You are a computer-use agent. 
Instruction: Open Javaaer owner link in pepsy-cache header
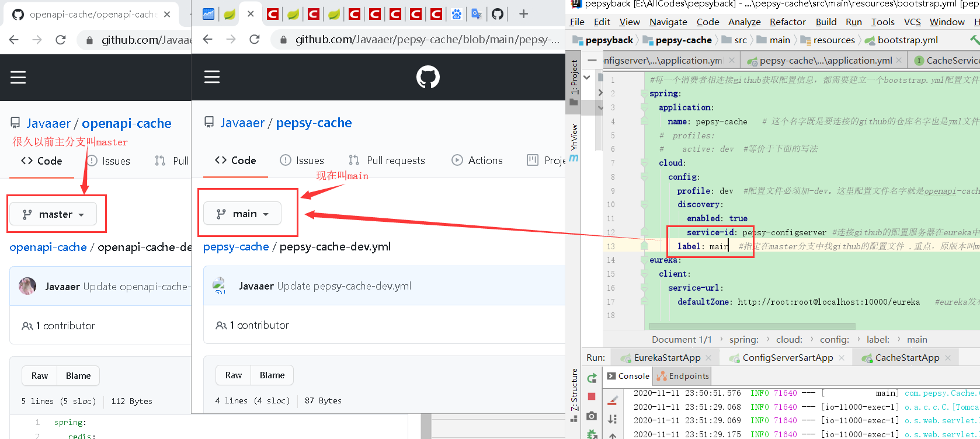click(242, 123)
